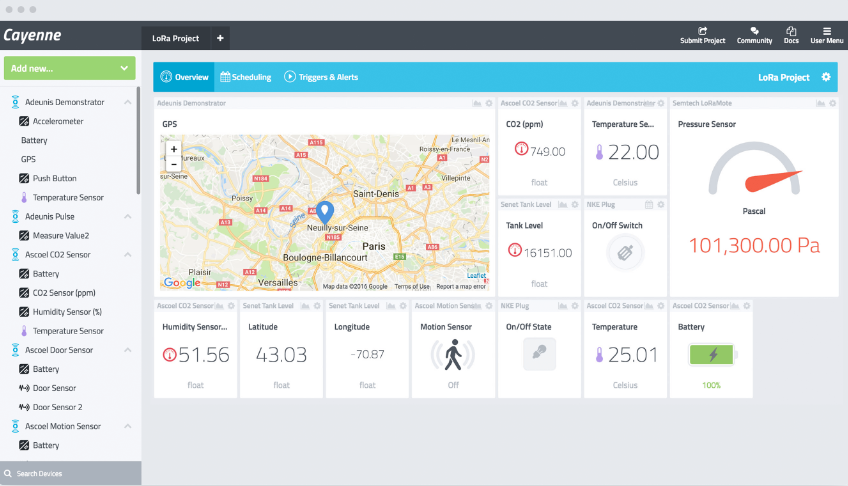Toggle the NKE Plug On/Off Switch
This screenshot has height=486, width=848.
point(625,252)
